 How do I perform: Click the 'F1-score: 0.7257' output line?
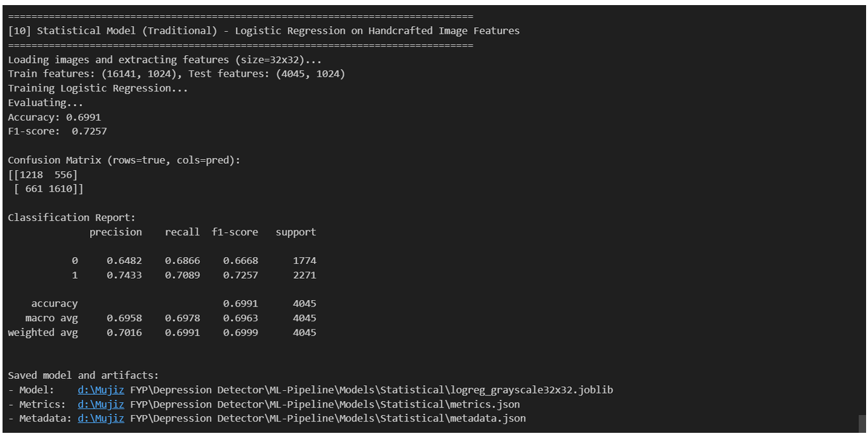pos(57,131)
